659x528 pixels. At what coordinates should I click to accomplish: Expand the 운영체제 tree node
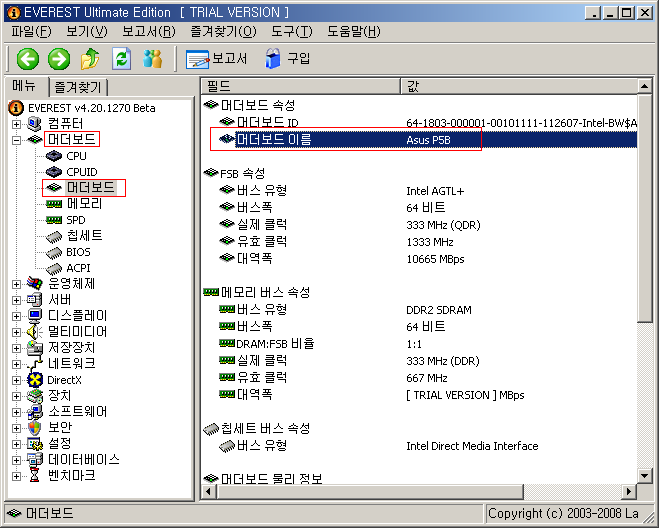(x=16, y=284)
